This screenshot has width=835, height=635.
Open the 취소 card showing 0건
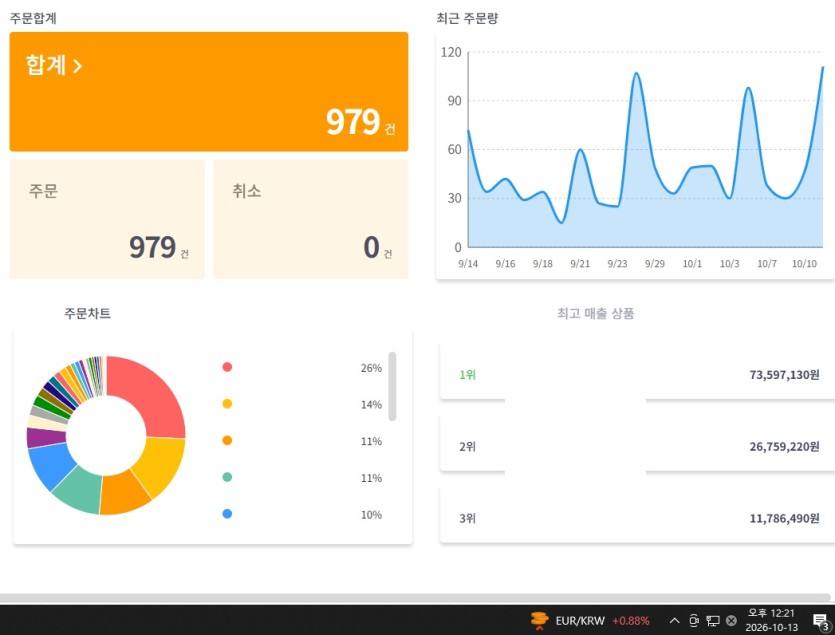(x=310, y=219)
